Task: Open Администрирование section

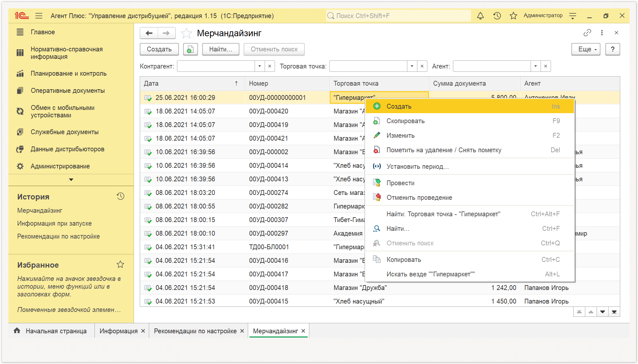Action: point(60,166)
